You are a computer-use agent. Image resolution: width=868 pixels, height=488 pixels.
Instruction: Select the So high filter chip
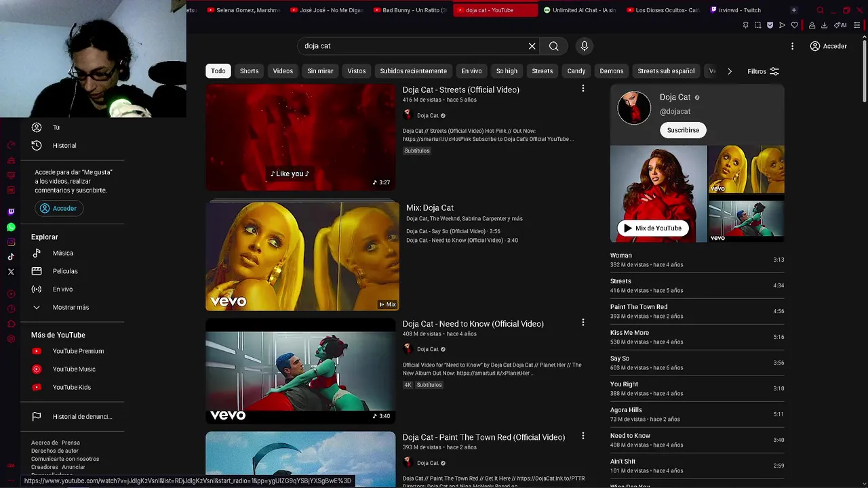[507, 71]
